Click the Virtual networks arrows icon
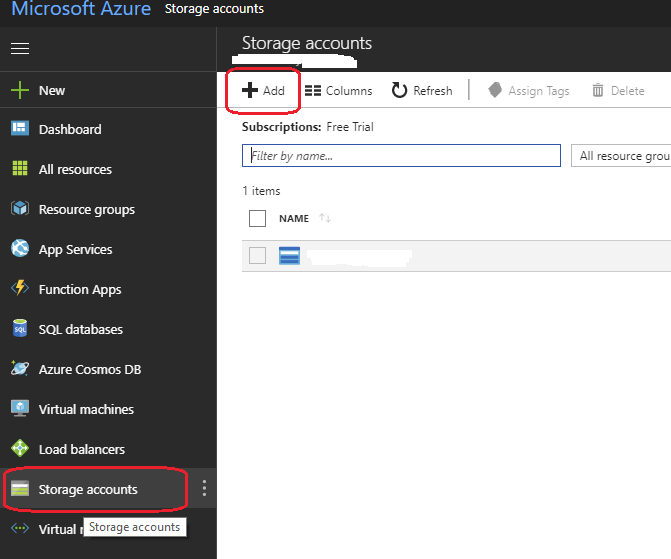This screenshot has width=671, height=559. (20, 529)
